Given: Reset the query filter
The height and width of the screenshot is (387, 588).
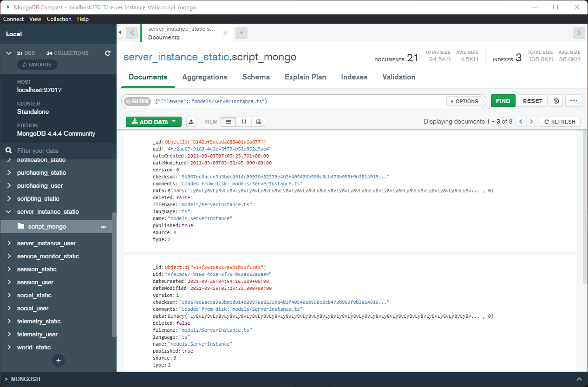Looking at the screenshot, I should [x=532, y=101].
